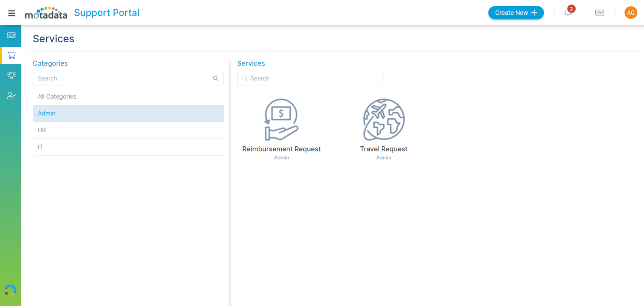Show keyboard shortcuts via the keyboard icon

pos(600,13)
